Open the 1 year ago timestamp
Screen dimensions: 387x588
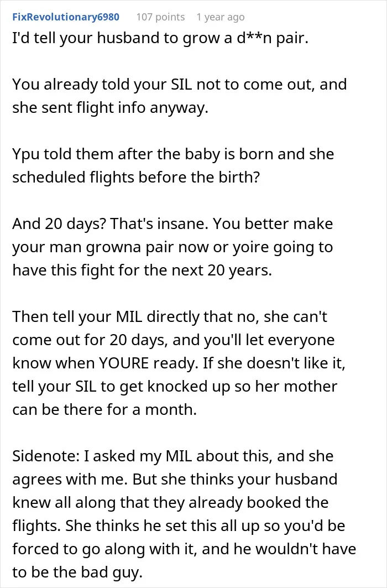[x=220, y=17]
